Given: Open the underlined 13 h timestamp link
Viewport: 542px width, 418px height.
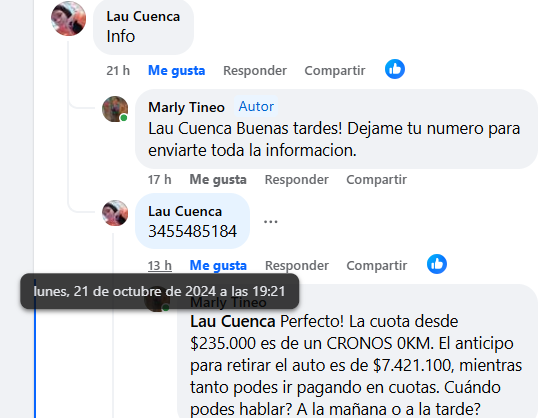Looking at the screenshot, I should coord(160,266).
